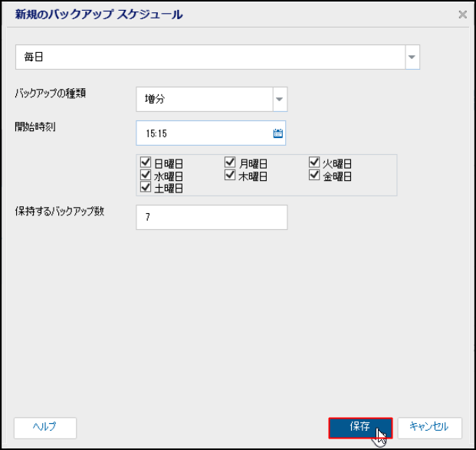
Task: Expand the 毎日 schedule frequency dropdown arrow
Action: pyautogui.click(x=412, y=57)
